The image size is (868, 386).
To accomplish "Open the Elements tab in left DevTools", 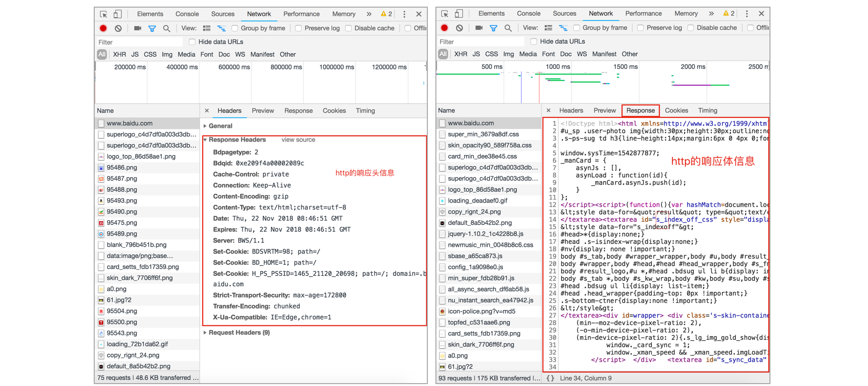I will (150, 14).
